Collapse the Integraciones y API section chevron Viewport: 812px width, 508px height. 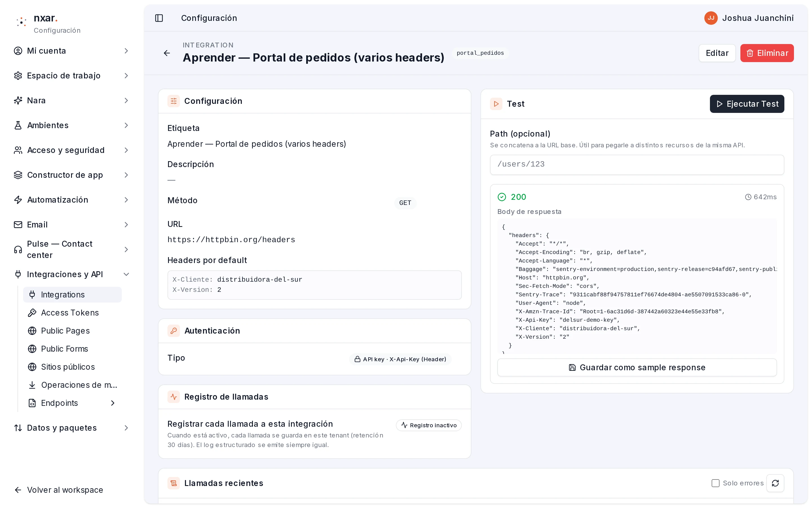click(126, 275)
